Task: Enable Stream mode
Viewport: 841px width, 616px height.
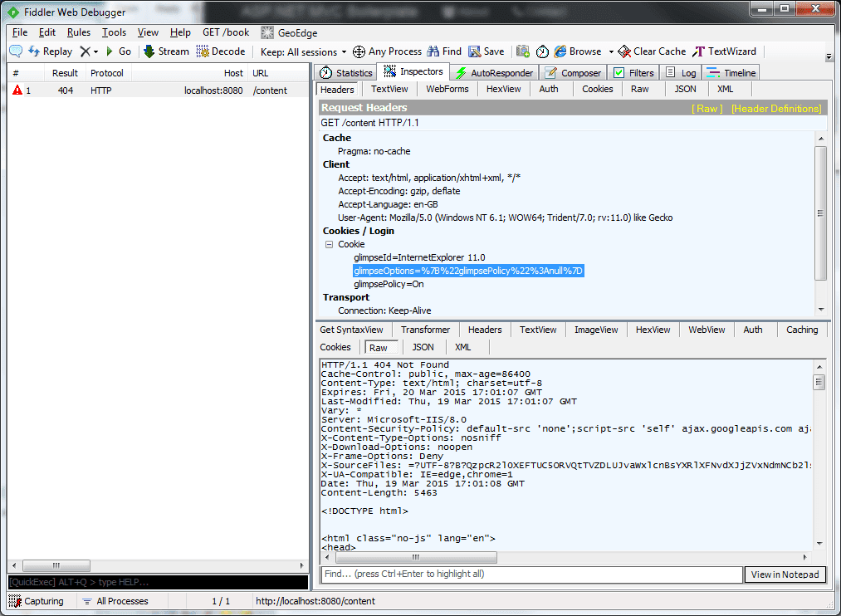Action: pyautogui.click(x=165, y=51)
